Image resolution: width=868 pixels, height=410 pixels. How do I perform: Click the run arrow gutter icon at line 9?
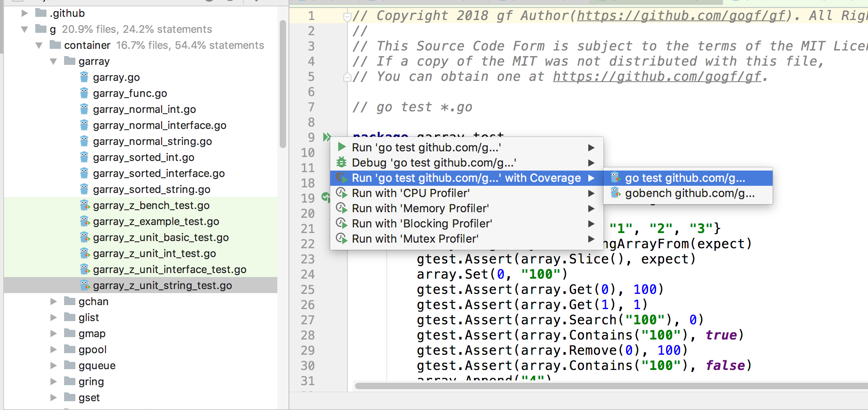pyautogui.click(x=326, y=137)
